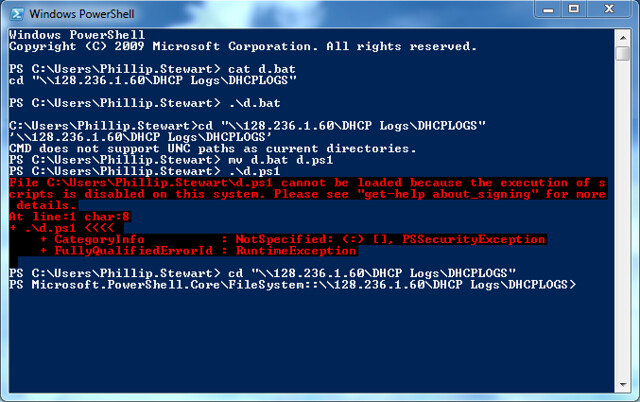Screen dimensions: 640x402
Task: Click the CategoryInfo PSSecurityException line
Action: click(x=293, y=240)
